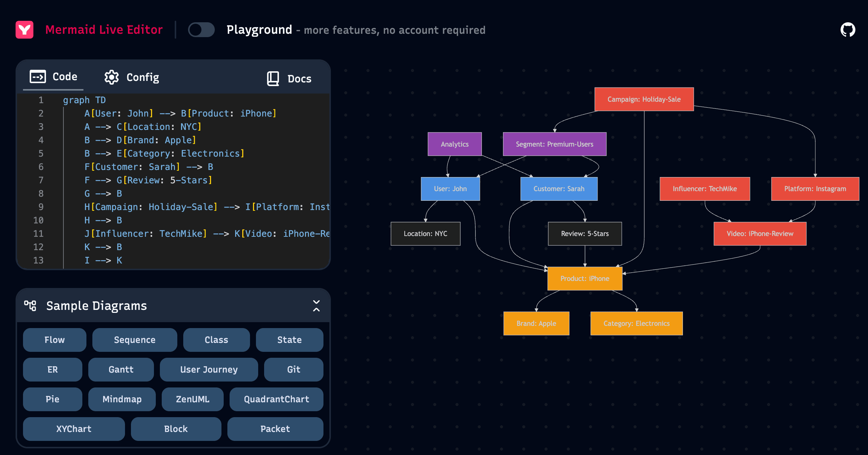Click the Code tab arrow icon

pos(38,76)
